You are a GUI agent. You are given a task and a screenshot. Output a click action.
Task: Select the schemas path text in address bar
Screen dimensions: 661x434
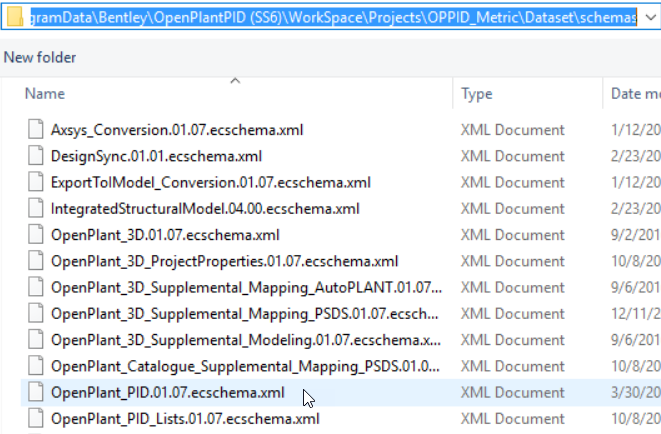333,17
